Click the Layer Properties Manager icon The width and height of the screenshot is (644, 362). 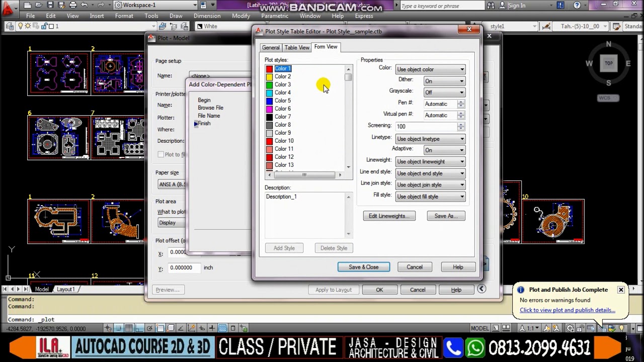9,26
